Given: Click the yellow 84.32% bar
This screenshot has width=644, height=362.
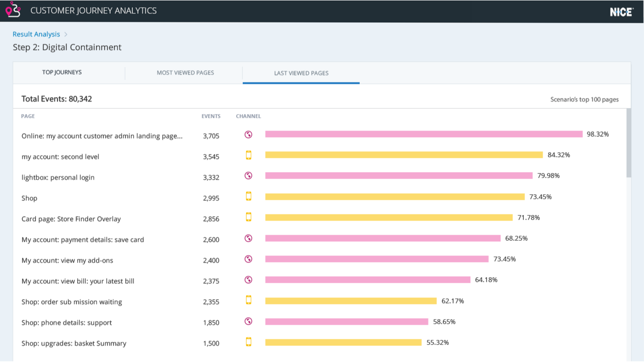Looking at the screenshot, I should [x=404, y=155].
